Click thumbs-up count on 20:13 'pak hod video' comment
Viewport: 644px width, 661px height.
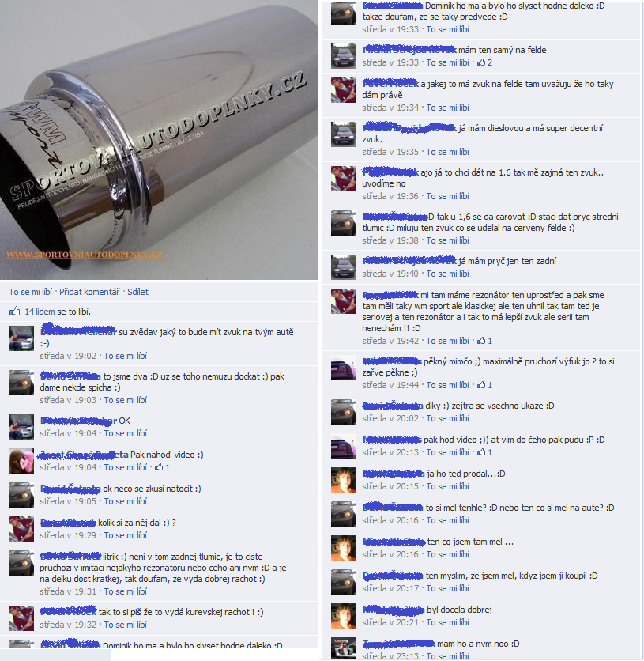[x=485, y=453]
